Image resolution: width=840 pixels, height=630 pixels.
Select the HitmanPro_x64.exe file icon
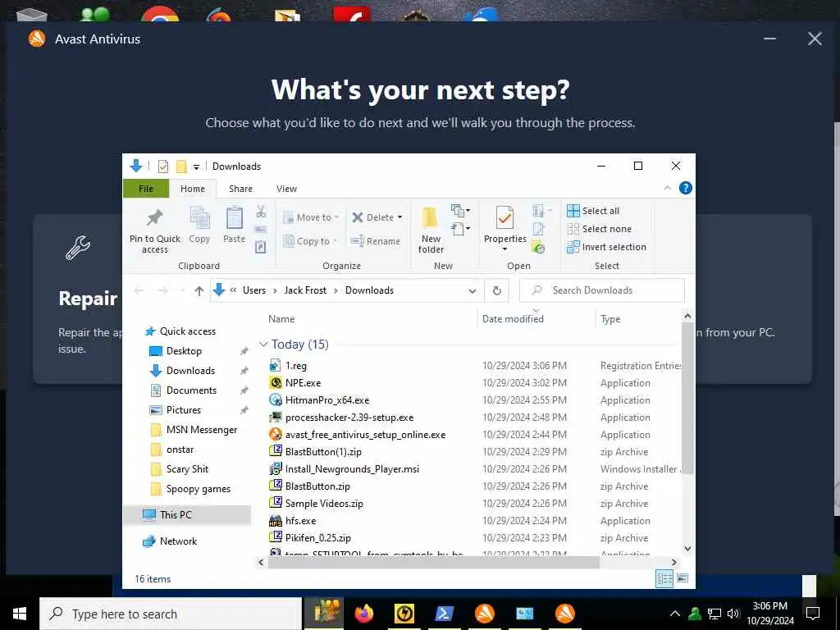click(x=276, y=400)
